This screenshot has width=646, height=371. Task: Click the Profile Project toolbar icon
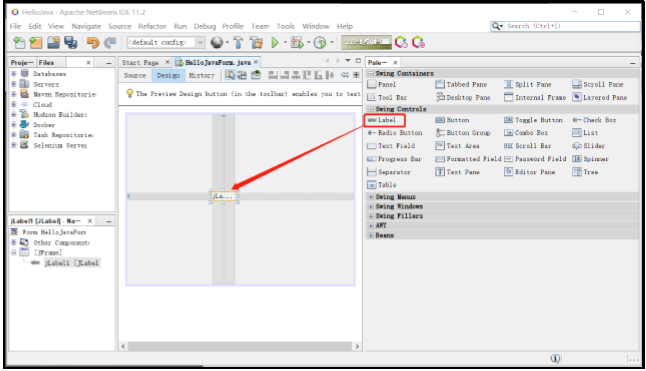pyautogui.click(x=320, y=42)
